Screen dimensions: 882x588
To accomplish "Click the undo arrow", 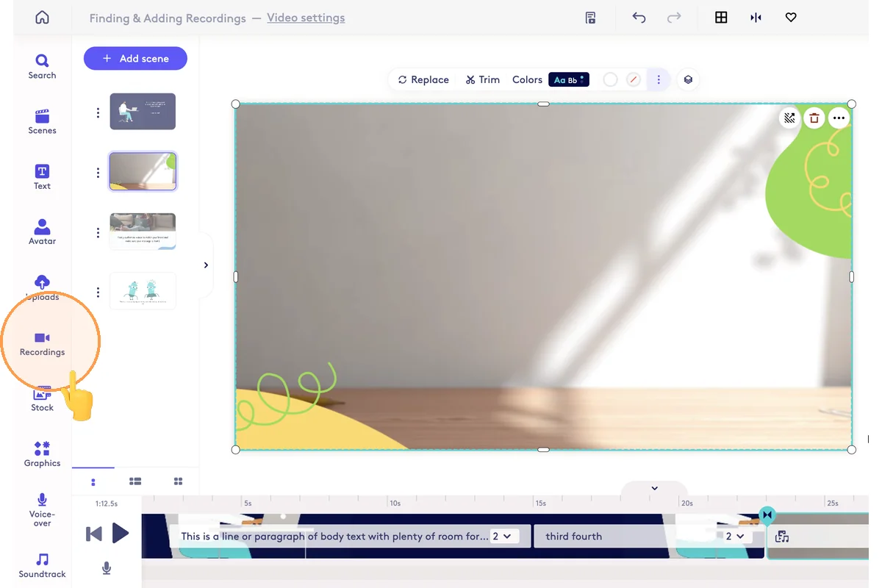I will tap(639, 18).
